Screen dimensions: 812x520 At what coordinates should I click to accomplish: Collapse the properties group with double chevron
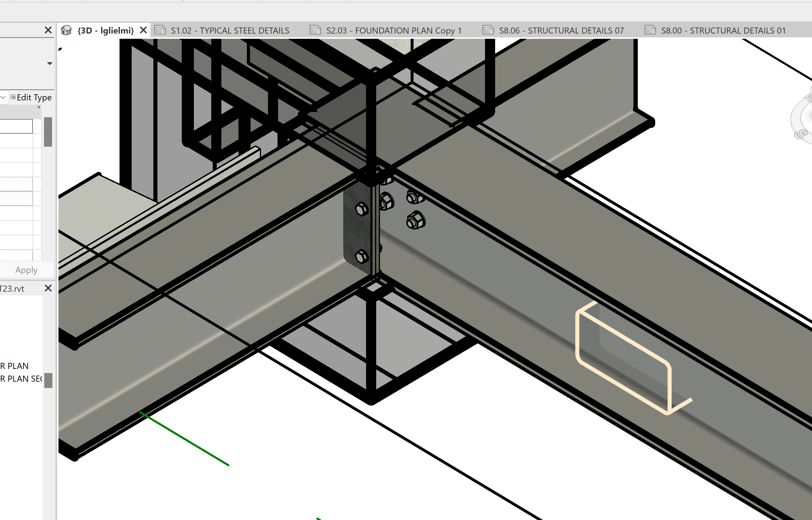click(39, 107)
